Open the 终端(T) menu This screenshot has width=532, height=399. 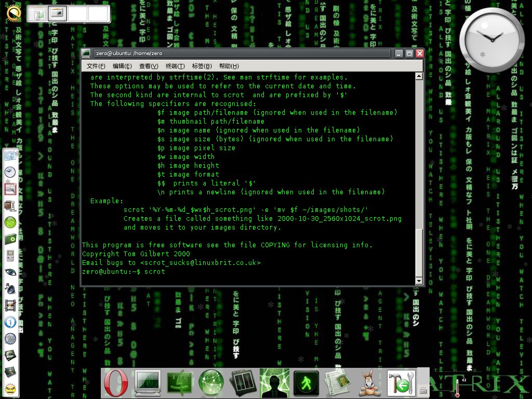[x=175, y=66]
